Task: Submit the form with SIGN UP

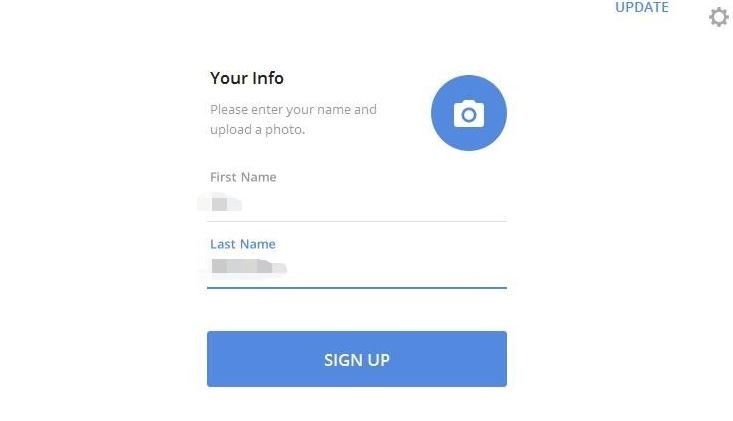Action: click(357, 359)
